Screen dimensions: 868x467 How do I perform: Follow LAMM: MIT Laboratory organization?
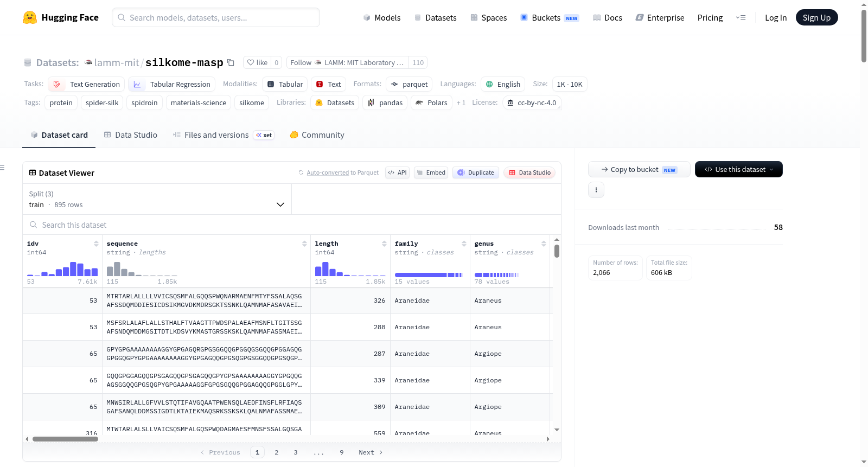pyautogui.click(x=348, y=62)
